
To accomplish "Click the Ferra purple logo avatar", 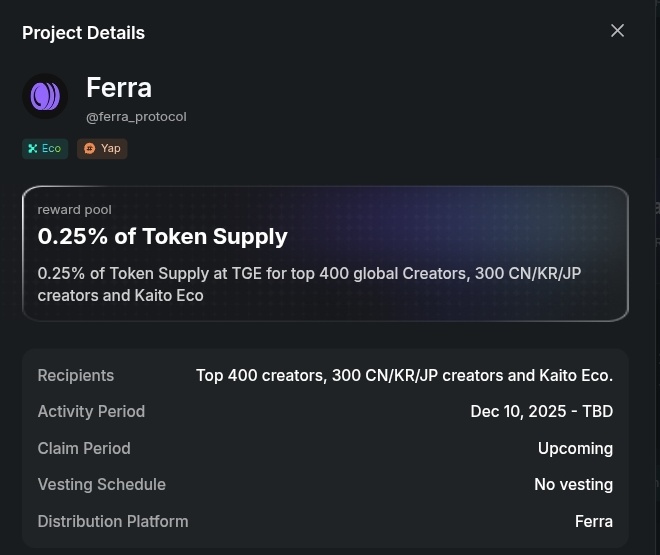I will click(45, 96).
